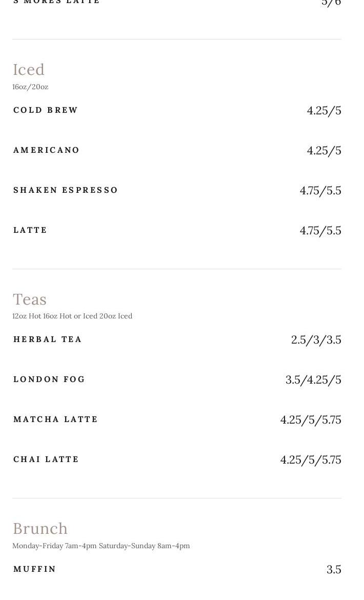364x600 pixels.
Task: Click the London Fog price 3.5/4.25/5
Action: pos(313,379)
